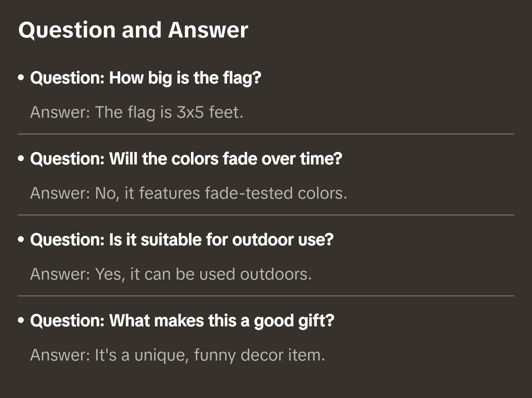Click the divider below the outdoor use answer
532x398 pixels.
click(266, 296)
